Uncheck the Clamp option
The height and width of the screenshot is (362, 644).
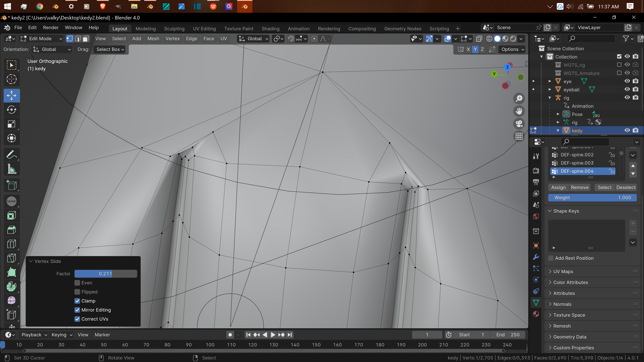click(77, 301)
